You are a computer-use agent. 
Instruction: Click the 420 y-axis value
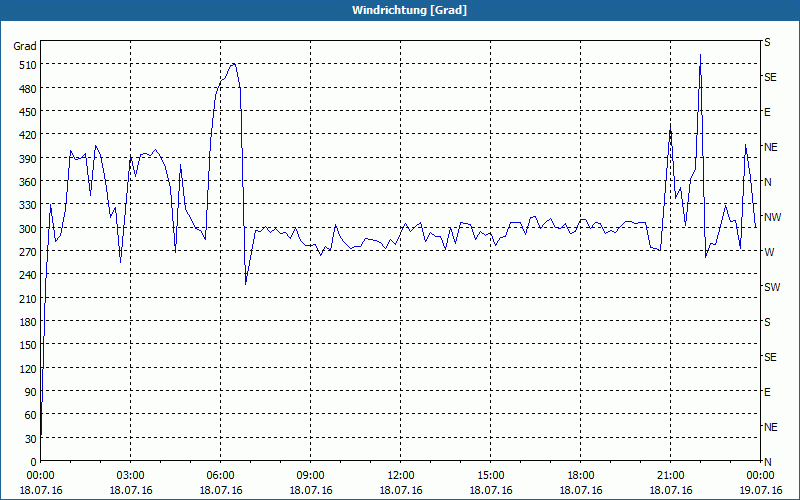coord(28,136)
